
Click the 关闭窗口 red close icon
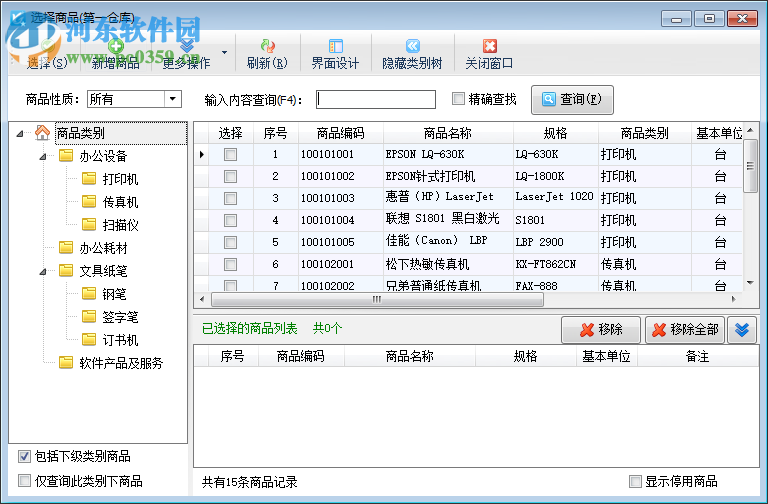[490, 46]
